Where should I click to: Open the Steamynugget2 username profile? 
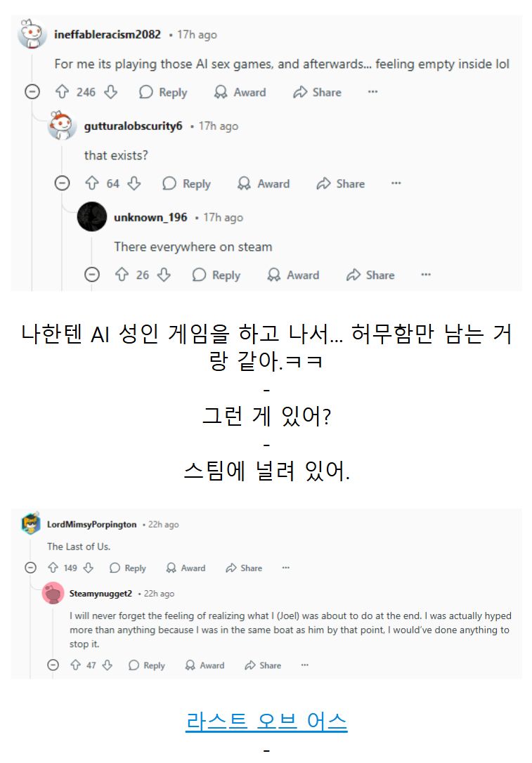(x=100, y=593)
